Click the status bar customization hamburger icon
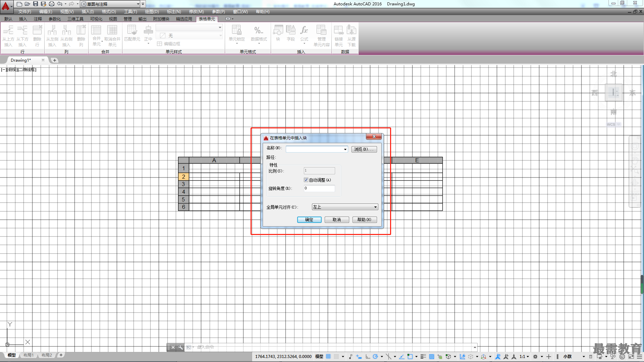644x362 pixels. pyautogui.click(x=639, y=357)
